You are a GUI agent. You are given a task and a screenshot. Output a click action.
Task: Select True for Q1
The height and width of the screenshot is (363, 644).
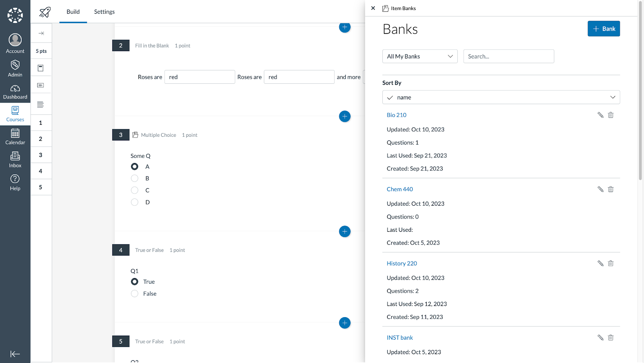134,282
